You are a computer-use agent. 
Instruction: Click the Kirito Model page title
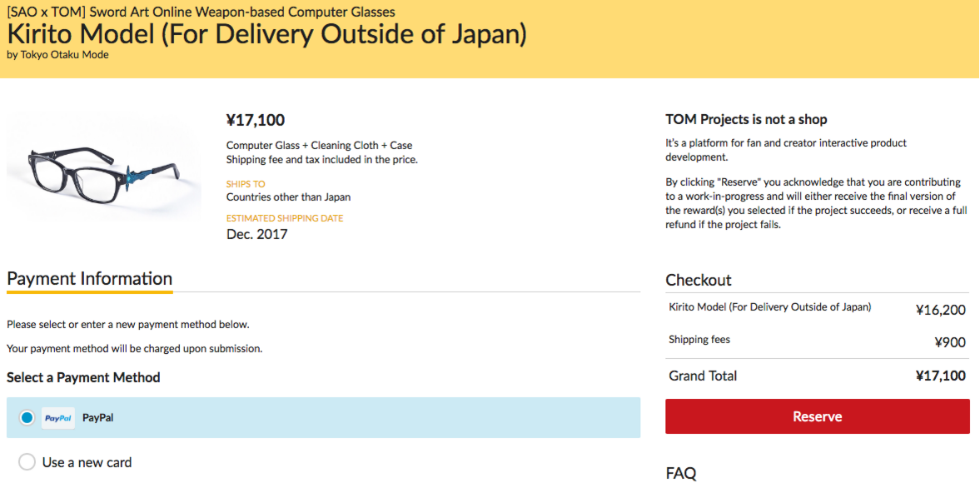(267, 34)
